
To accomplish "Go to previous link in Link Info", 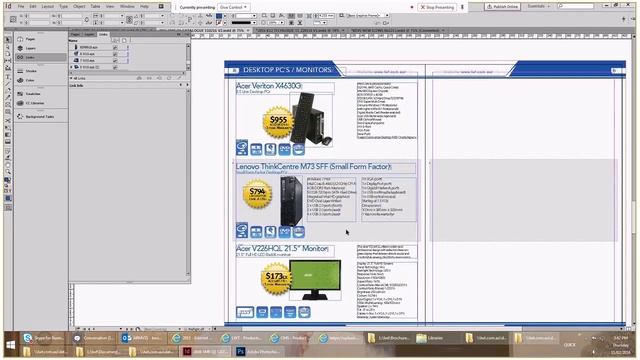I will (x=181, y=85).
